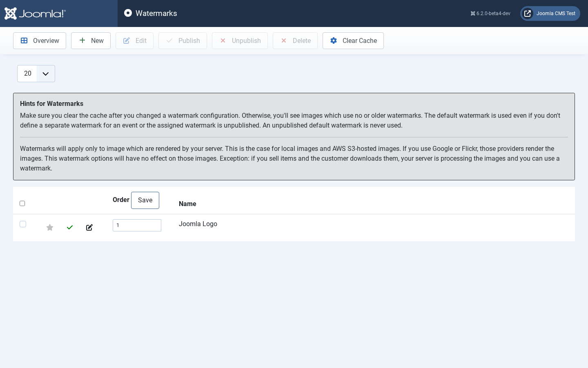The image size is (588, 368).
Task: Click the Order column header
Action: (x=121, y=200)
